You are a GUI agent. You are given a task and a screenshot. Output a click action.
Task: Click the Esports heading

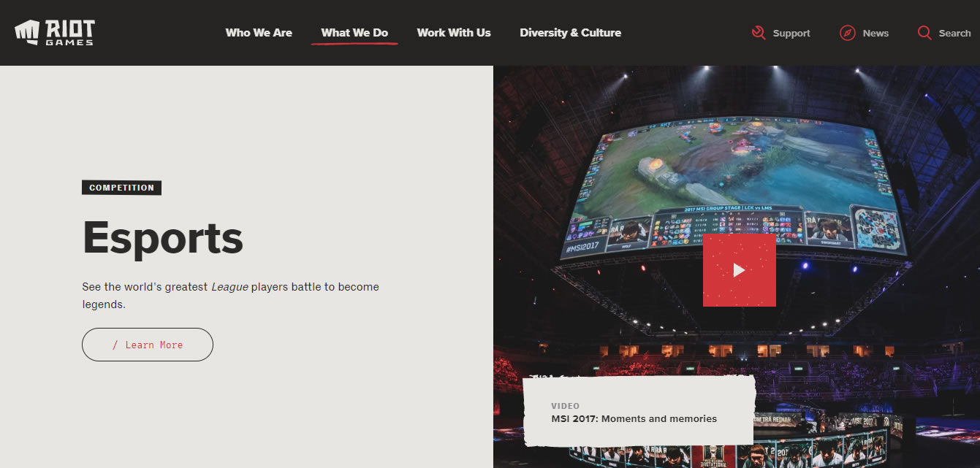(x=162, y=237)
